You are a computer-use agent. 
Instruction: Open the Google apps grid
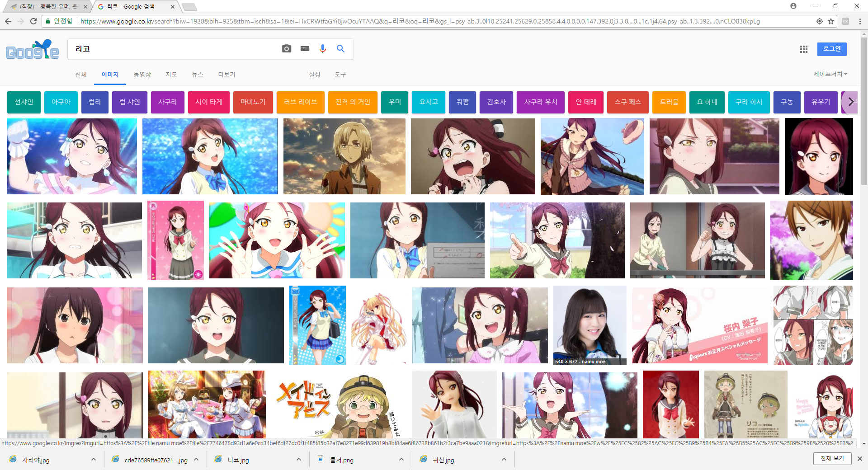click(803, 49)
